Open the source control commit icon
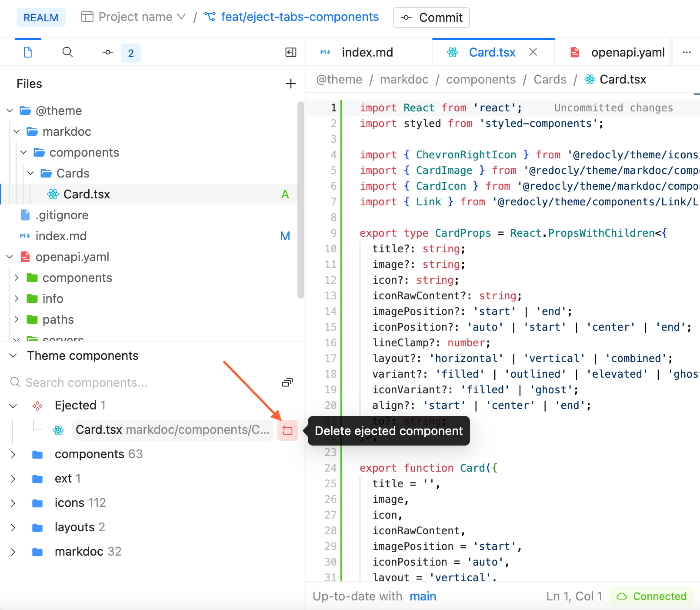 pyautogui.click(x=108, y=53)
